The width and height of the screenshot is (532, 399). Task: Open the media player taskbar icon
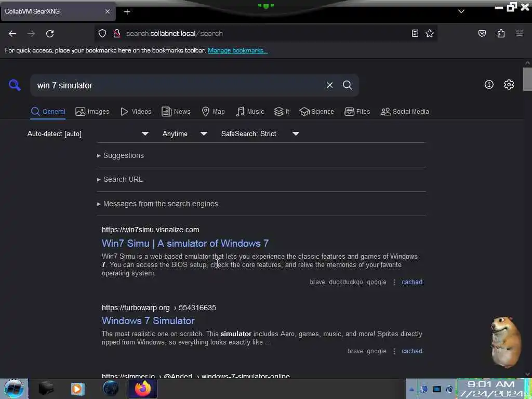point(77,389)
